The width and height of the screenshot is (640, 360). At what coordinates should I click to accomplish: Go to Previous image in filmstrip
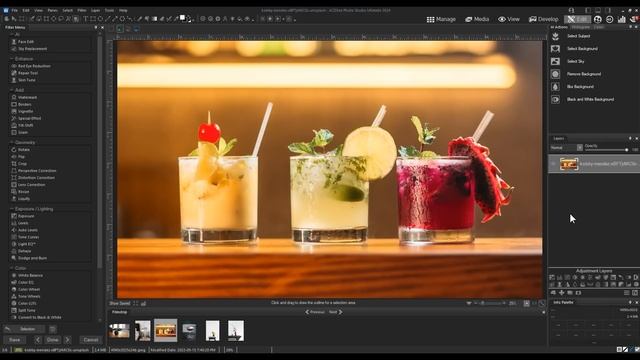[315, 312]
